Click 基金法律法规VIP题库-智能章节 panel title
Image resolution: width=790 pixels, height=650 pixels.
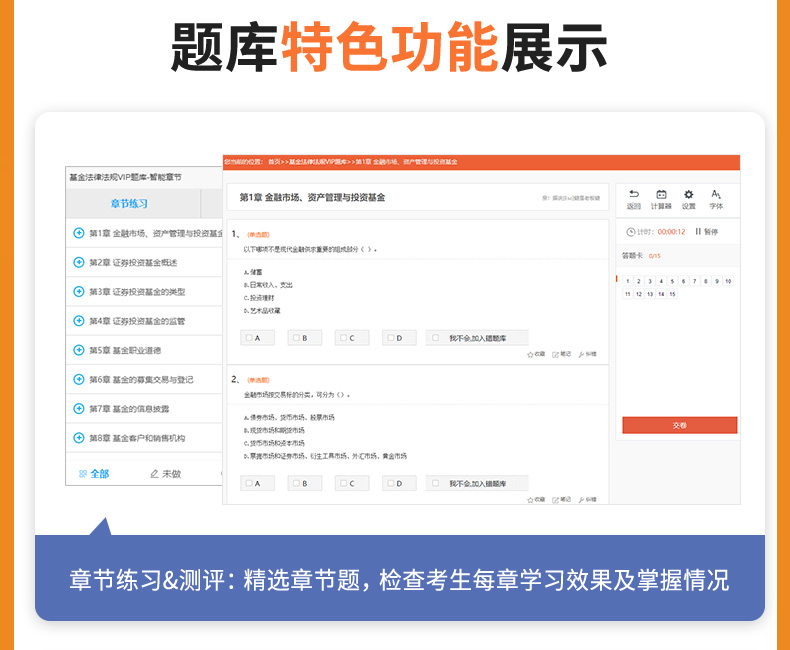click(125, 177)
